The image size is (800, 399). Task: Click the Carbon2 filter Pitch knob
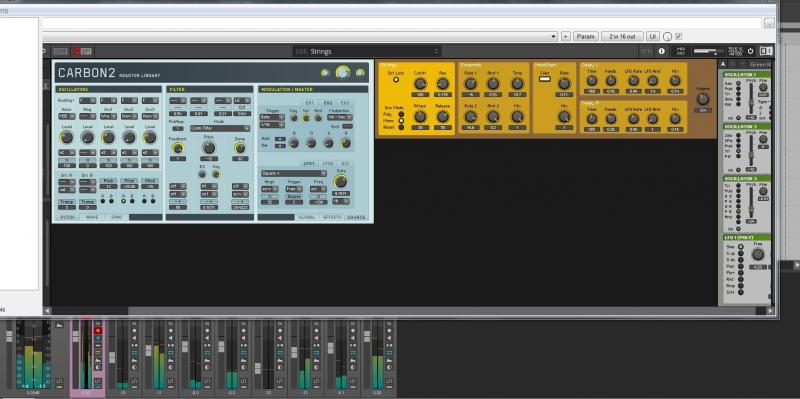208,147
